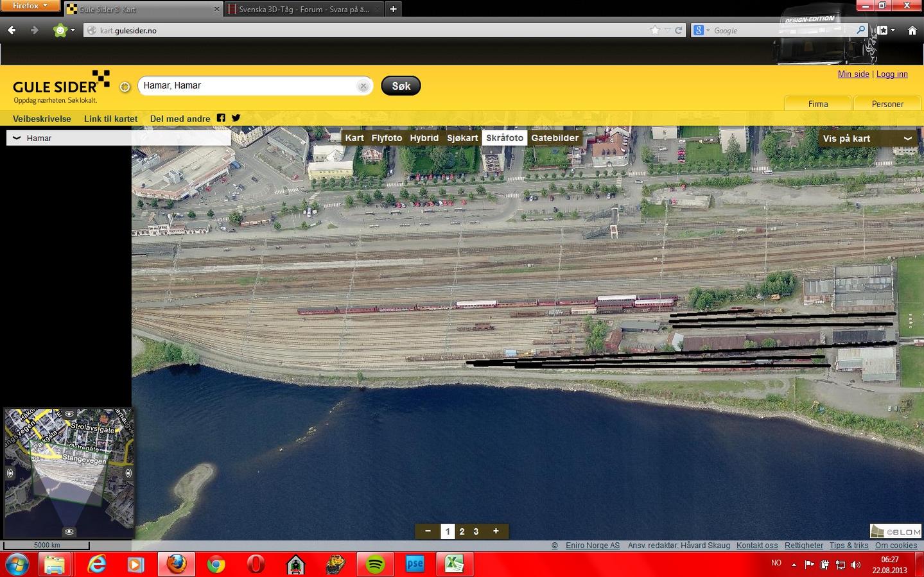Image resolution: width=924 pixels, height=577 pixels.
Task: Share the map via the Facebook icon
Action: (x=221, y=118)
